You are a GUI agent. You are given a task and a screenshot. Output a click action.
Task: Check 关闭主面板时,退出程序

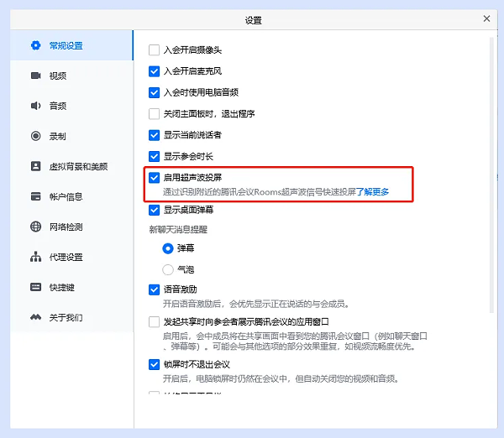tap(155, 113)
